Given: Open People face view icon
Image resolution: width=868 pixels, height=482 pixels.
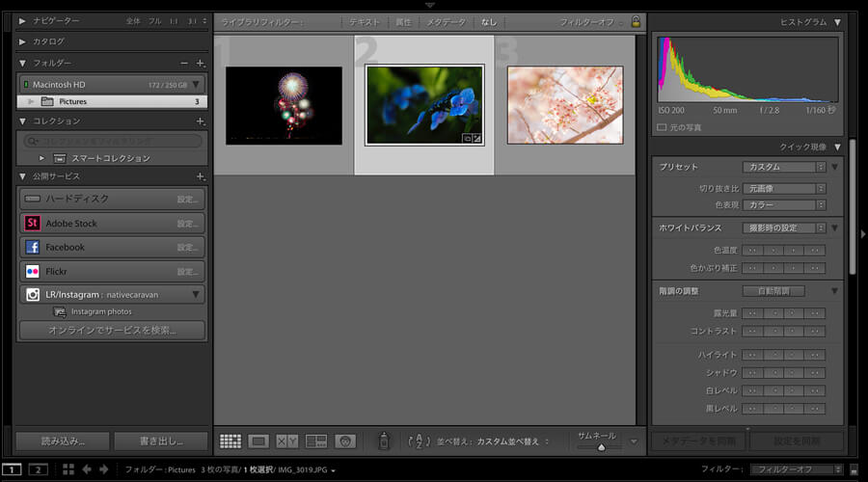Looking at the screenshot, I should point(345,441).
